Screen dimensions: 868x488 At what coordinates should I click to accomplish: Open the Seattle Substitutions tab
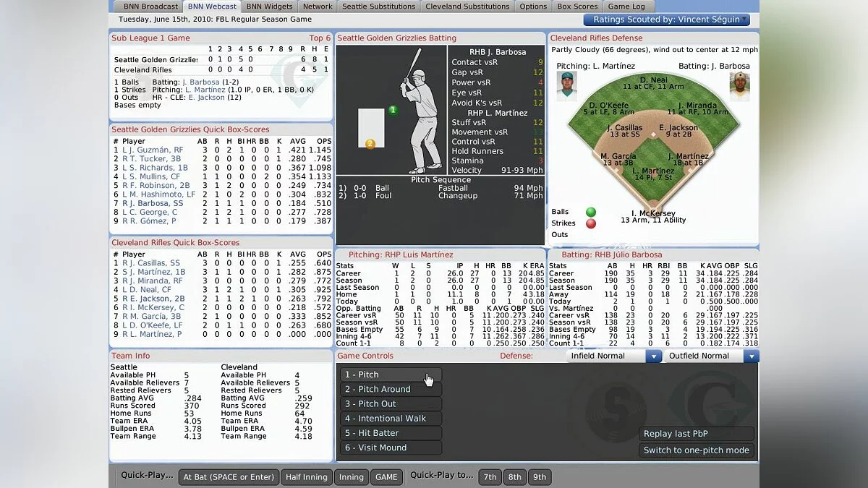pos(379,7)
